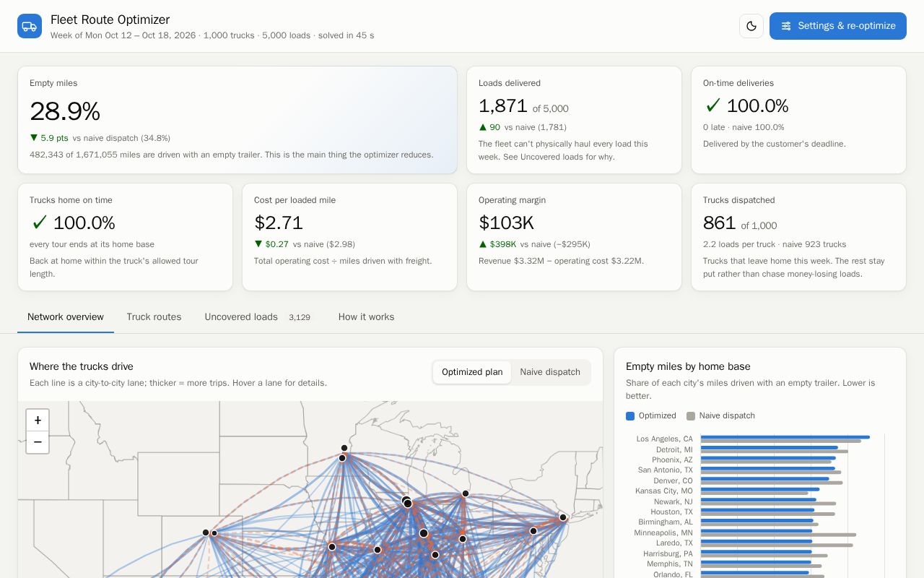Select the Naive dispatch map view
The image size is (924, 578).
[x=550, y=372]
